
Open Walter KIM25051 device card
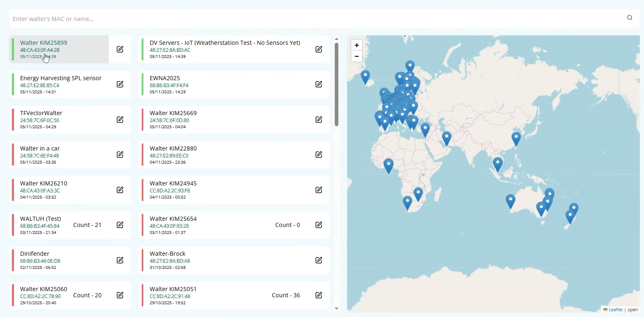click(x=205, y=295)
